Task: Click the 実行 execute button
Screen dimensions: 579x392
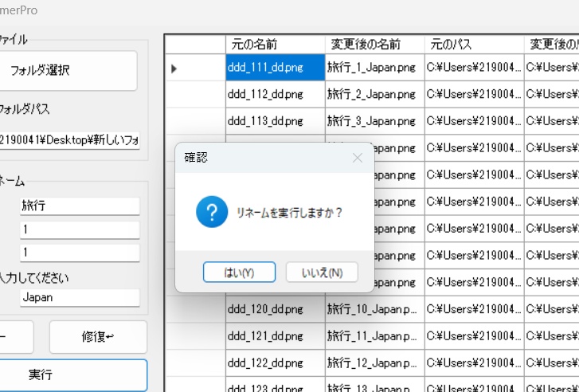Action: (x=72, y=375)
